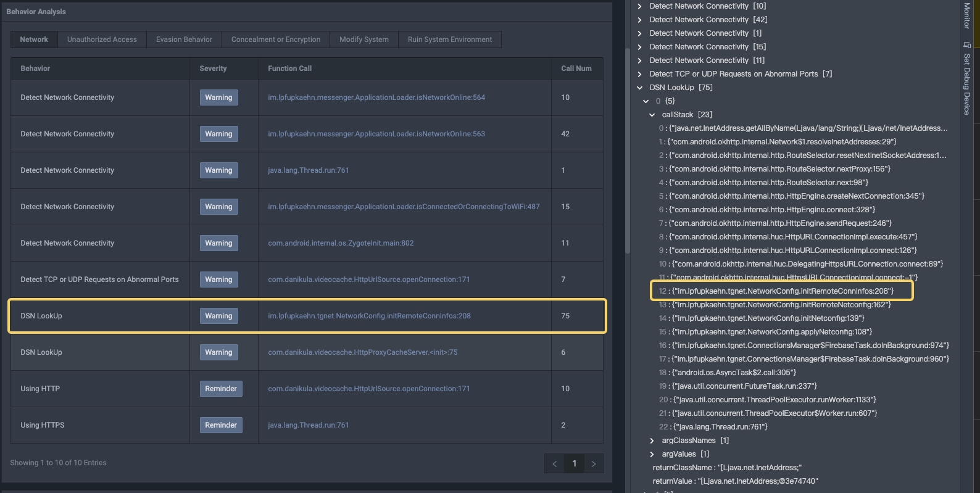Viewport: 980px width, 493px height.
Task: Collapse the 0 {5} tree node
Action: coord(646,101)
